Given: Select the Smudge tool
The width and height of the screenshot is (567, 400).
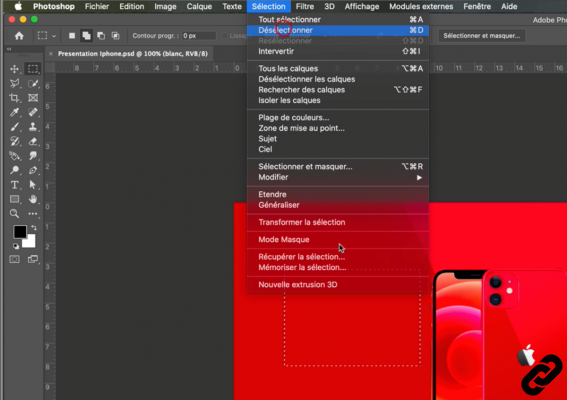Looking at the screenshot, I should tap(33, 156).
